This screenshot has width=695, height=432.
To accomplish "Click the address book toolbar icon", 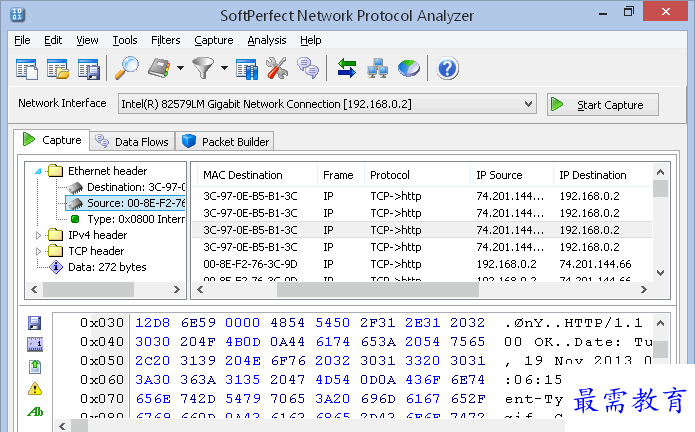I will click(160, 68).
